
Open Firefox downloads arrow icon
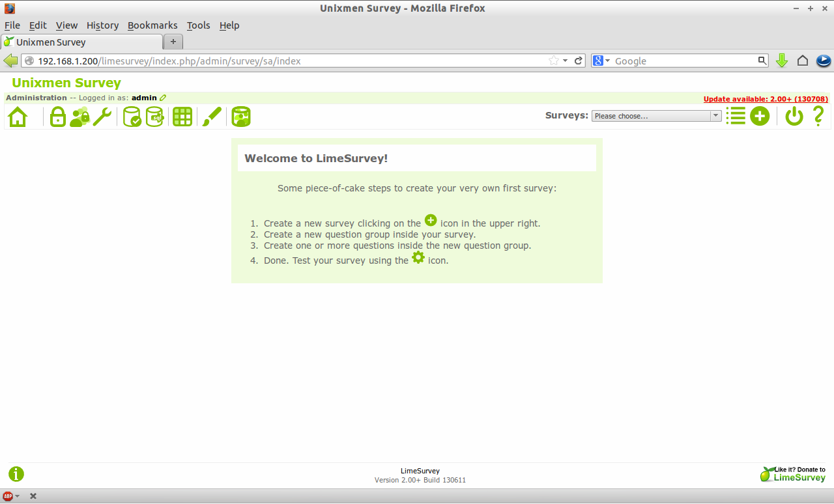(782, 61)
